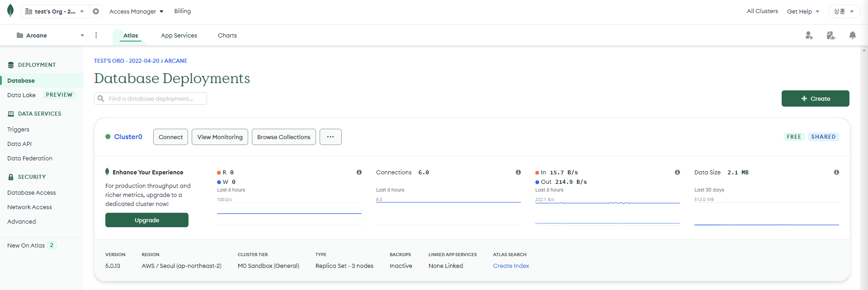Click the TEST'S ORG breadcrumb link
868x290 pixels.
click(127, 61)
